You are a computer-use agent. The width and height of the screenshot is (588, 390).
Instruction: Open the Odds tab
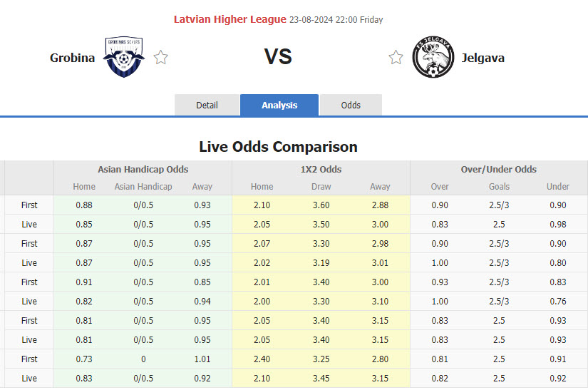[x=351, y=105]
